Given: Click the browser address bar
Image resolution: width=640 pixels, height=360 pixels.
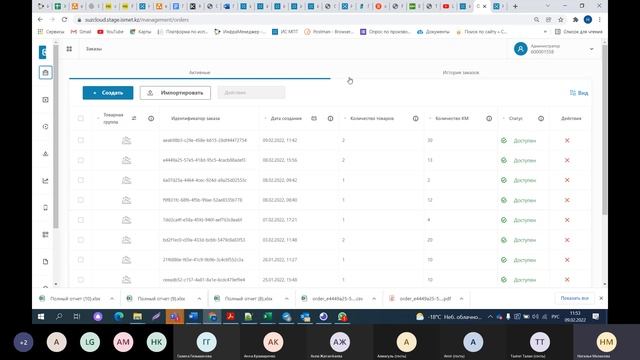Looking at the screenshot, I should [302, 19].
